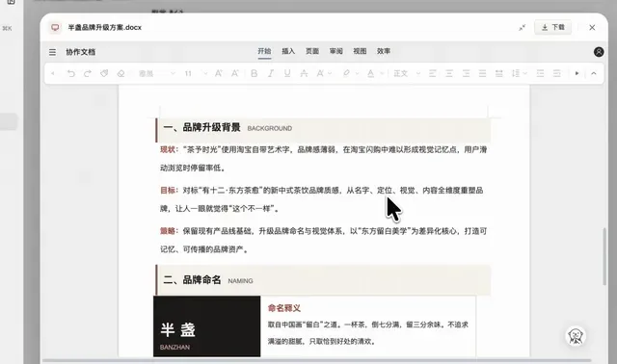Viewport: 617px width, 364px height.
Task: Apply the font color A
Action: click(x=370, y=73)
